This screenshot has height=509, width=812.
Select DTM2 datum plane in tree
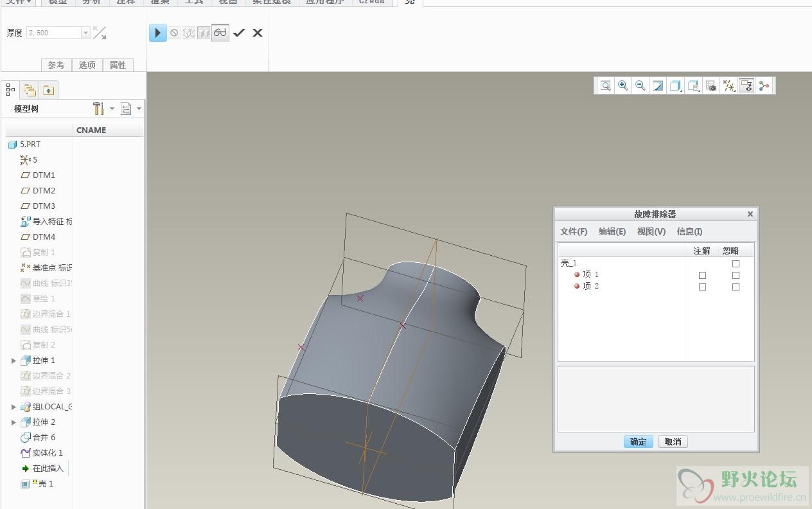tap(38, 190)
